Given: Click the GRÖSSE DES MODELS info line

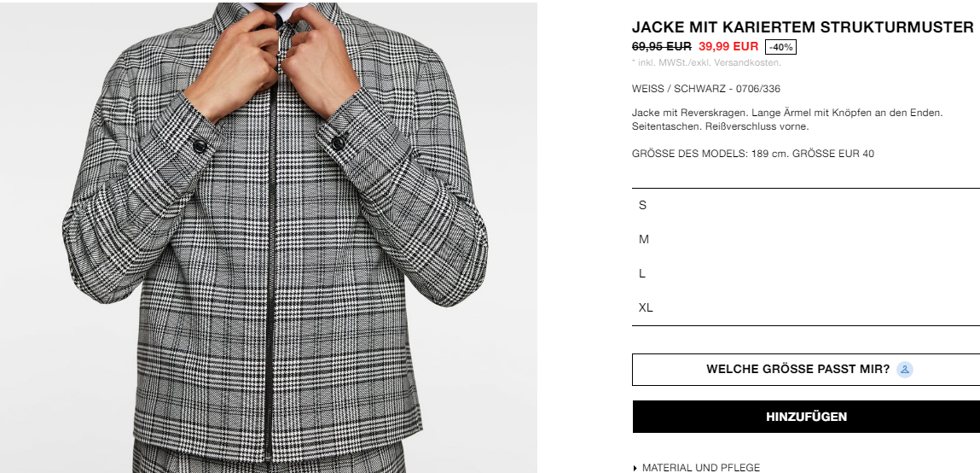Looking at the screenshot, I should tap(753, 154).
